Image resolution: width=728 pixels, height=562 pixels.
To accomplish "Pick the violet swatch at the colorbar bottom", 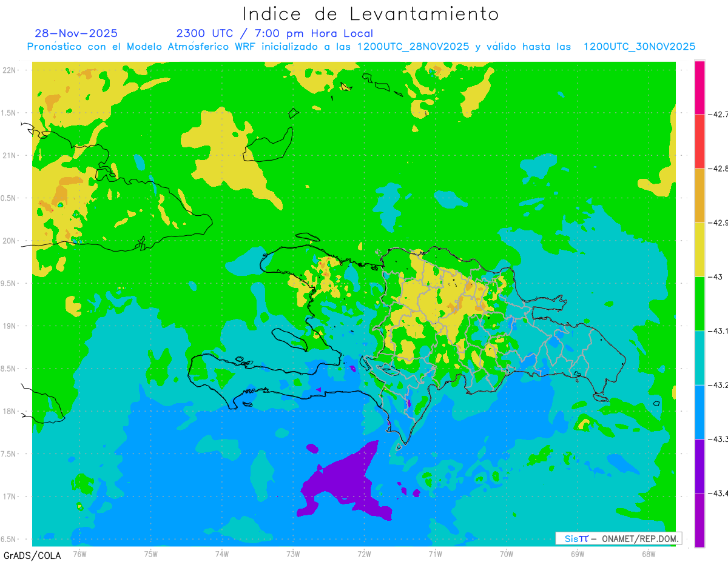I will tap(699, 520).
